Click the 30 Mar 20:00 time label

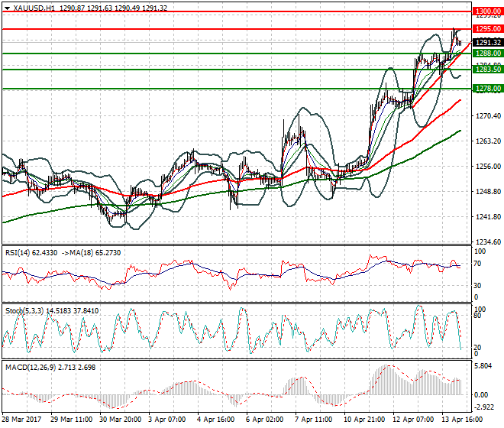point(120,420)
